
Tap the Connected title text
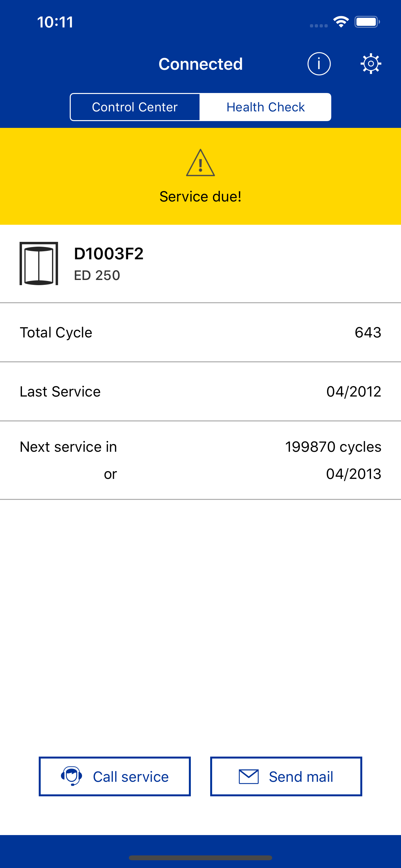(200, 64)
